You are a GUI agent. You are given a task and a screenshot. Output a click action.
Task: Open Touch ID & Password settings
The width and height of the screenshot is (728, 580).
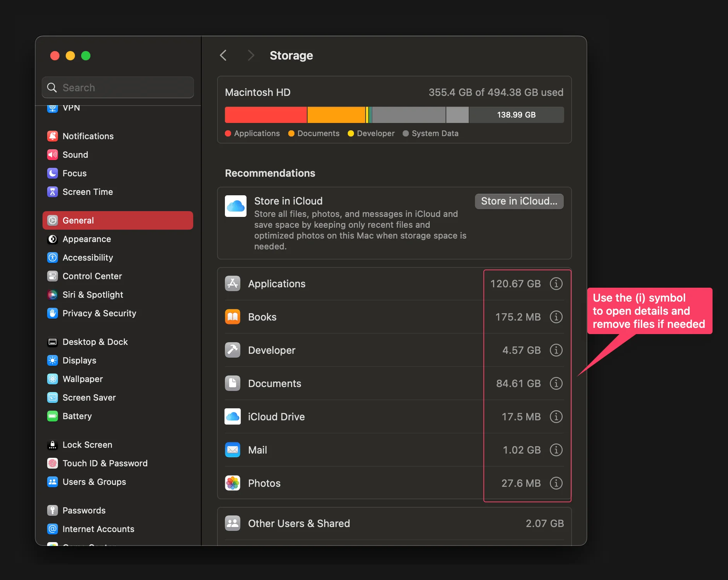point(105,463)
